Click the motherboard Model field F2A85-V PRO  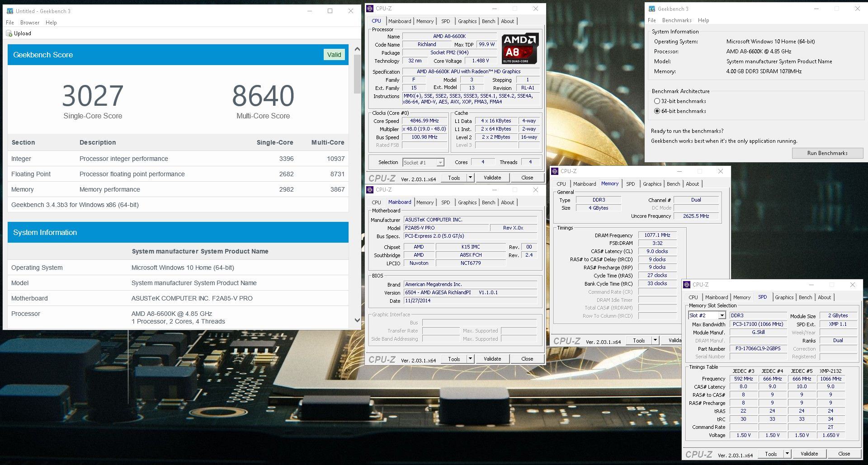pyautogui.click(x=446, y=228)
